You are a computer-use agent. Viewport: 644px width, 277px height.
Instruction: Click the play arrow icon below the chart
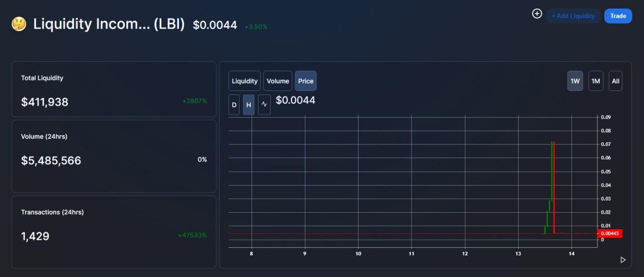(x=623, y=260)
